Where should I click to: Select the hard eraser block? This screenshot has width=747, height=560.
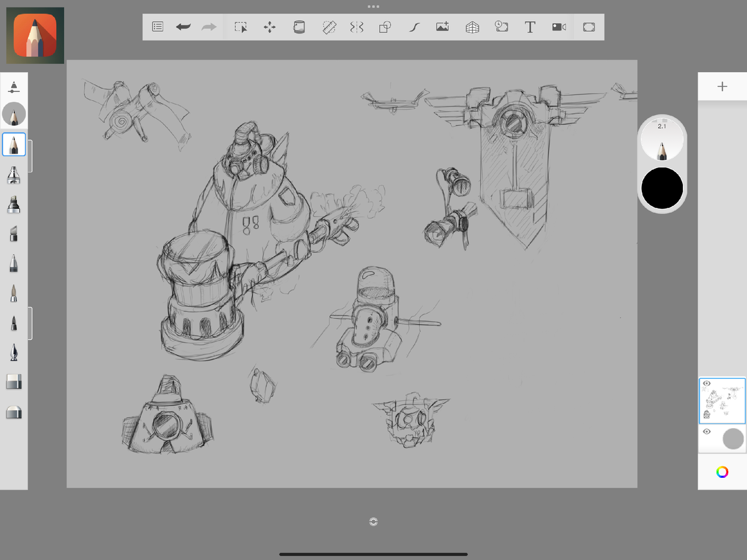(14, 382)
